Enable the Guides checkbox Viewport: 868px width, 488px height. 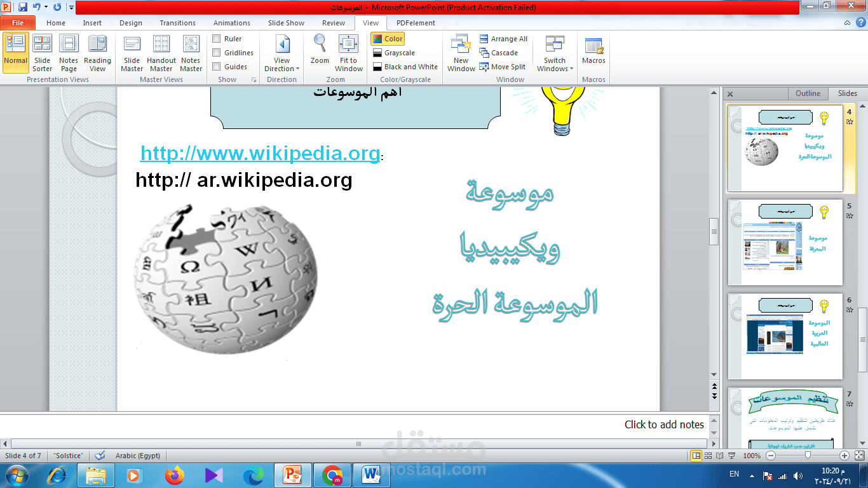[x=217, y=67]
